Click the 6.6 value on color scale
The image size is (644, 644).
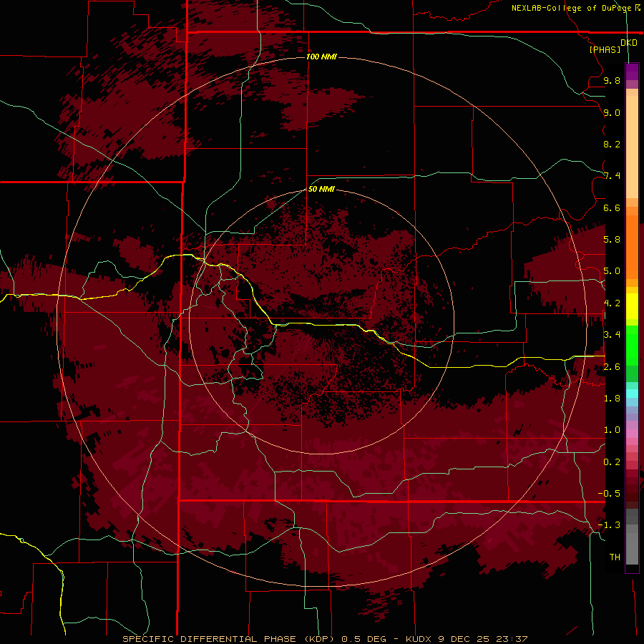pos(612,208)
